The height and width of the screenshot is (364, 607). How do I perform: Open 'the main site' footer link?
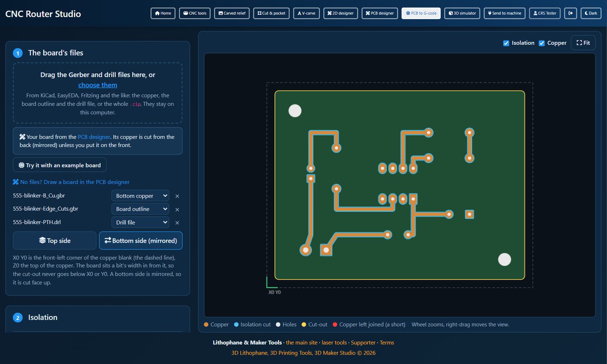(302, 342)
